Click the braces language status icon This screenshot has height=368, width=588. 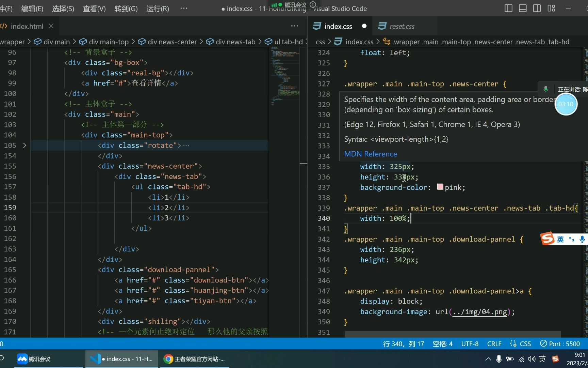pyautogui.click(x=513, y=343)
